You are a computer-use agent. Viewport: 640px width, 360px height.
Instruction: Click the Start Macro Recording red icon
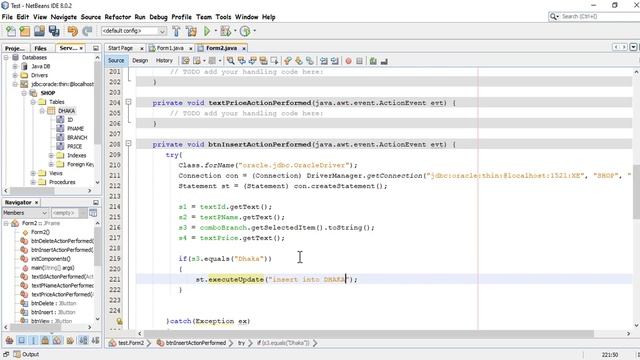[x=349, y=61]
